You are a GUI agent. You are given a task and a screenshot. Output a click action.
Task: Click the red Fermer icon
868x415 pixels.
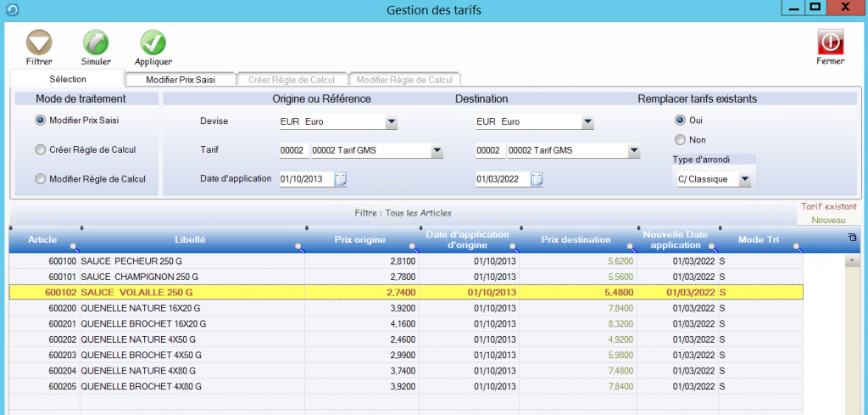click(830, 42)
